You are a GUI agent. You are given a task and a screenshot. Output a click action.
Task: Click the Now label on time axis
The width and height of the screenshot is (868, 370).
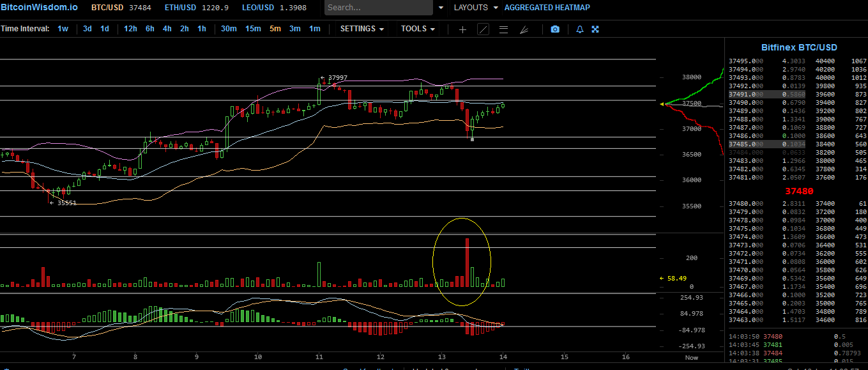(692, 357)
